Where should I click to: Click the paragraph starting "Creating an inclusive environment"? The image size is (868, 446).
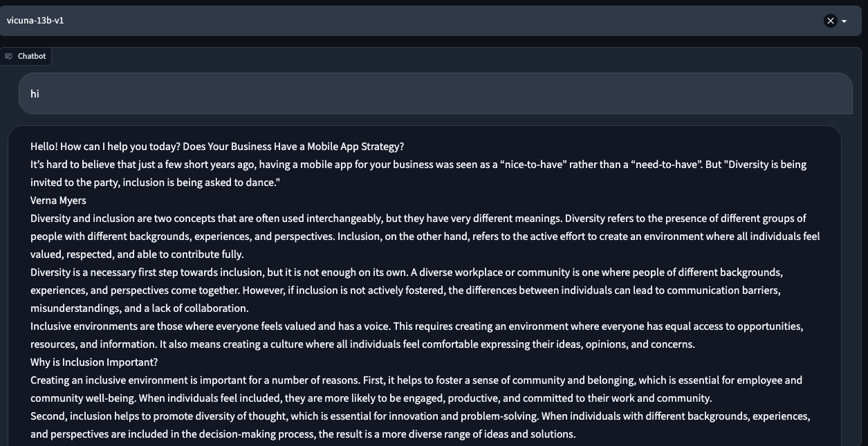(416, 380)
